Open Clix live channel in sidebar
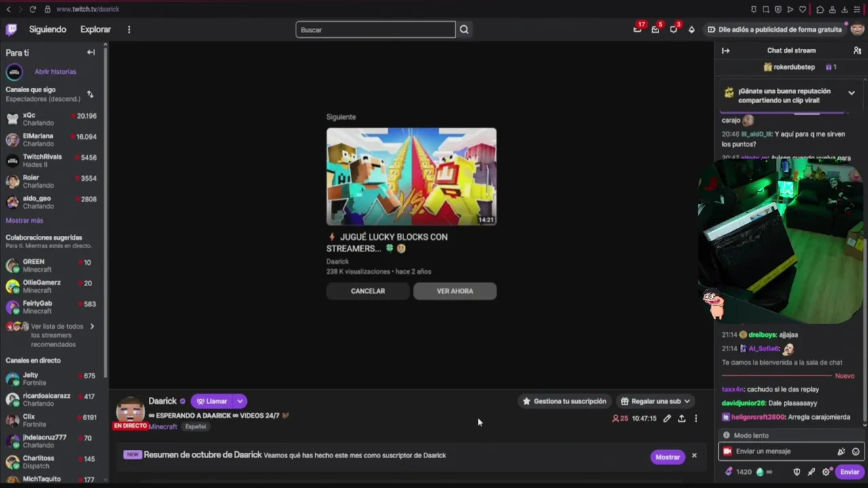The image size is (868, 488). (x=52, y=421)
